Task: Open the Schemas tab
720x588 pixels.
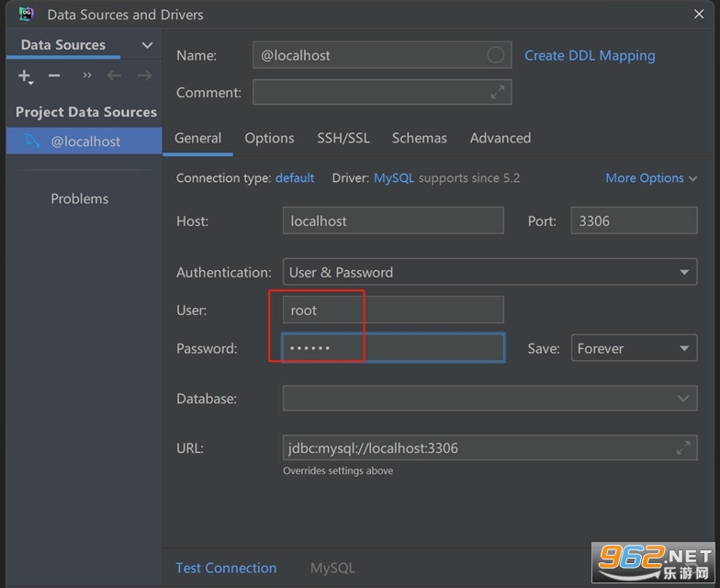Action: (x=419, y=138)
